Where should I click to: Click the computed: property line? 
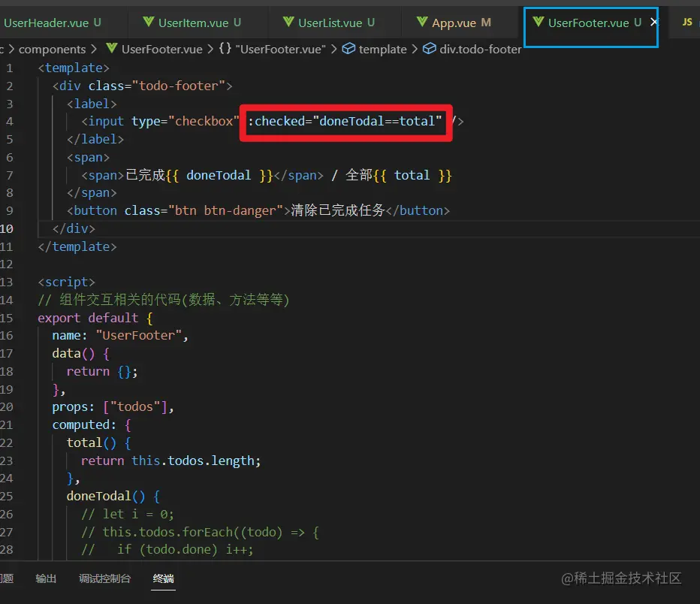point(92,425)
